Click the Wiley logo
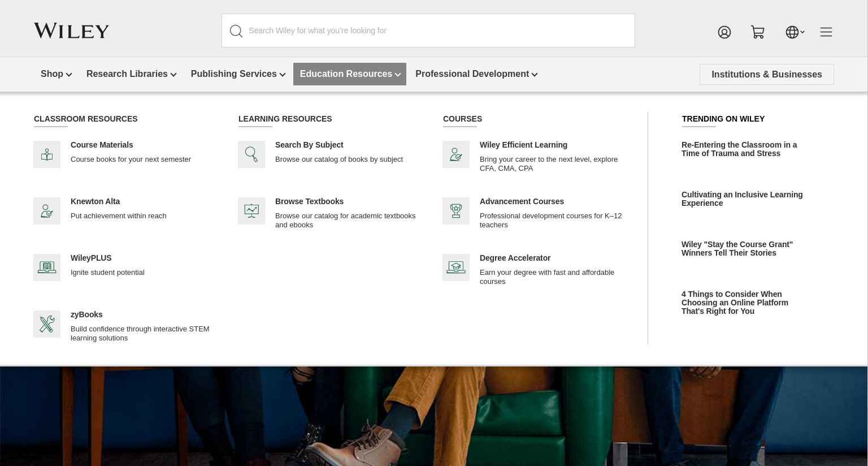 coord(71,31)
